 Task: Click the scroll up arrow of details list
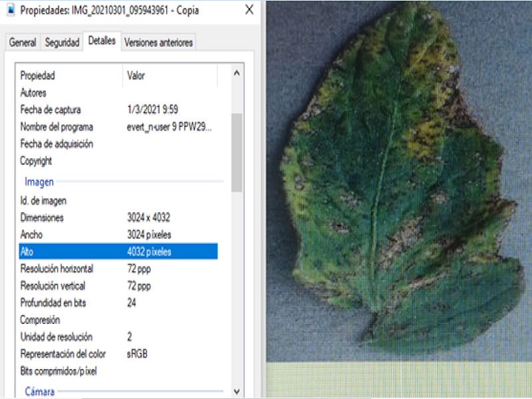click(237, 73)
